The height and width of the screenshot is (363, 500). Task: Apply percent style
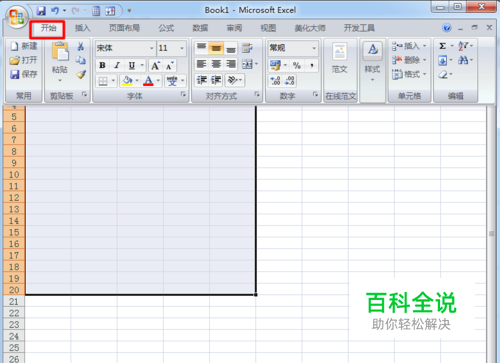point(297,66)
